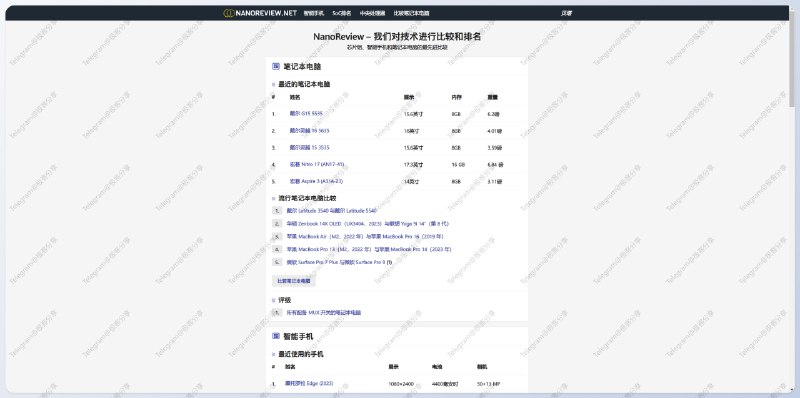
Task: Open the 摩托罗拉 Edge (2023) phone link
Action: 309,383
